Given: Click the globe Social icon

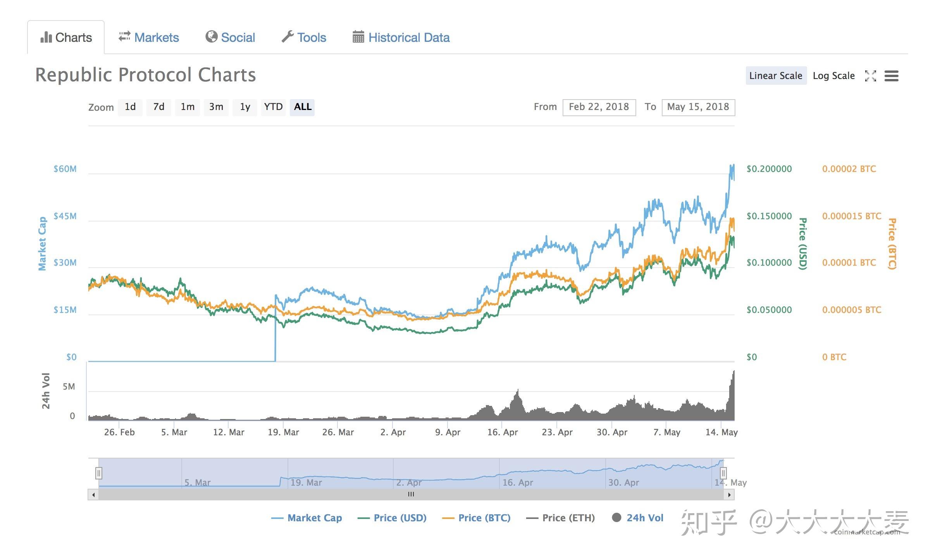Looking at the screenshot, I should (x=211, y=37).
